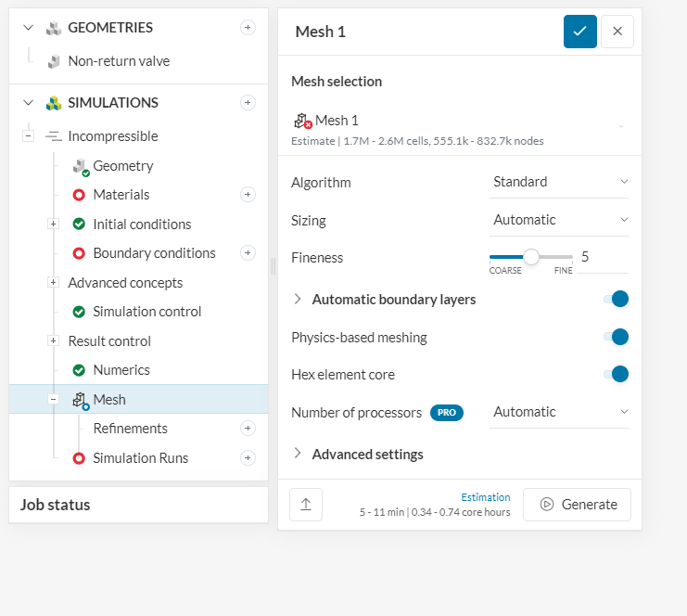Open the Number of processors dropdown
This screenshot has width=687, height=616.
click(559, 412)
